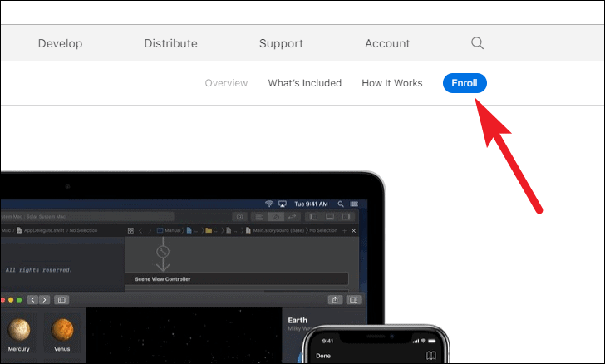Click the Xcode version editor arrows icon
This screenshot has width=605, height=364.
click(292, 217)
